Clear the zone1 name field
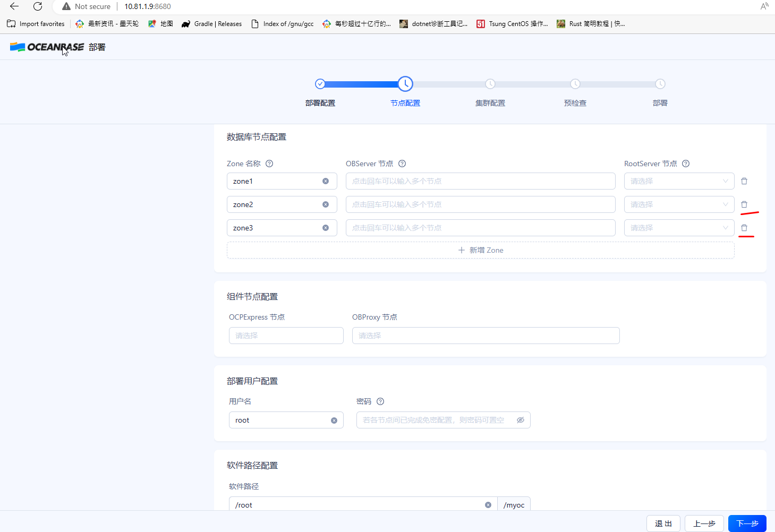 326,181
